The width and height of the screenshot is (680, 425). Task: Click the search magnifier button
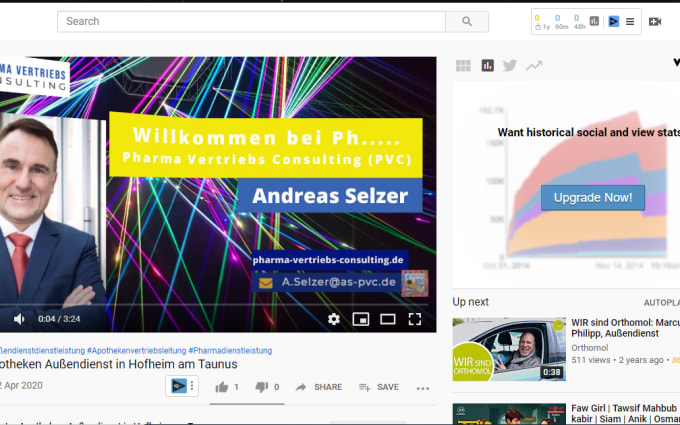coord(467,21)
